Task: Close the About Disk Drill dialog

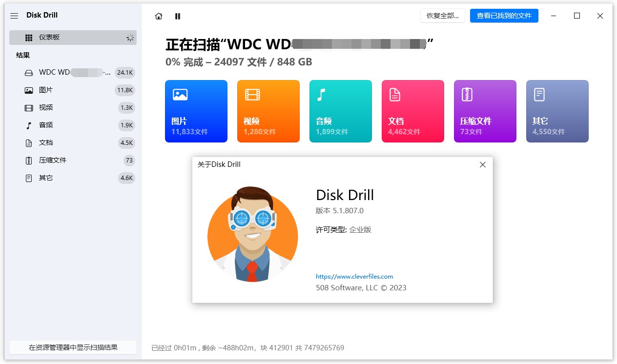Action: (x=482, y=164)
